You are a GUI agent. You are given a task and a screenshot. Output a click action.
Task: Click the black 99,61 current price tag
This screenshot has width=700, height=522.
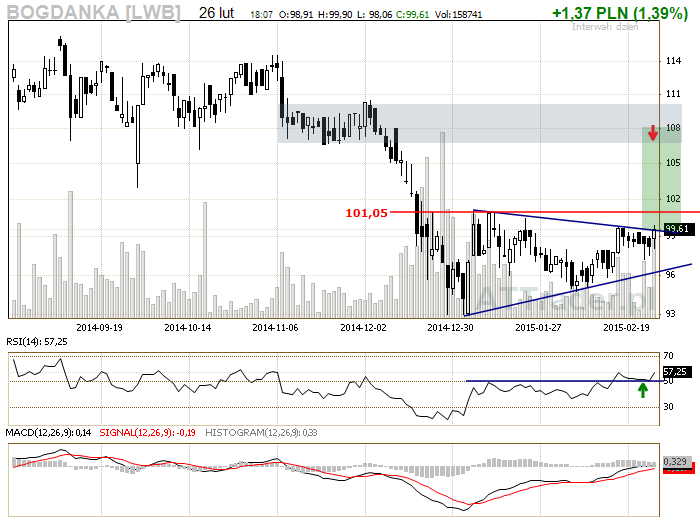pos(679,229)
